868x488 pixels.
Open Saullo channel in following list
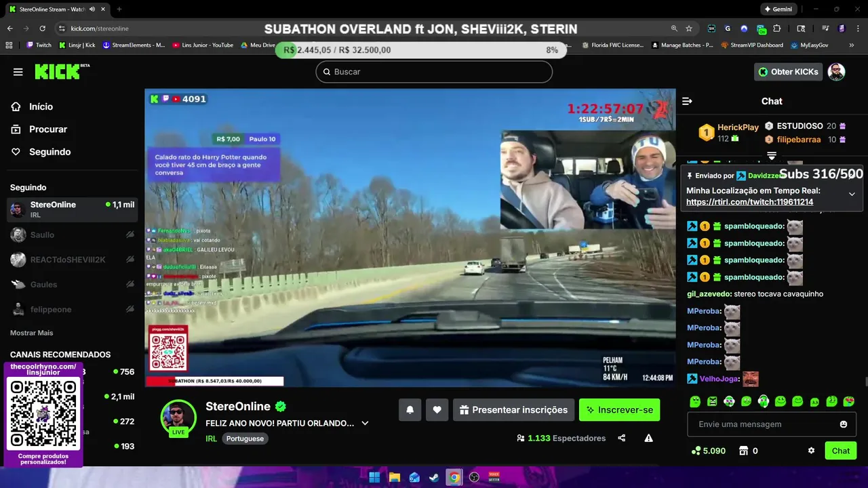[x=72, y=235]
